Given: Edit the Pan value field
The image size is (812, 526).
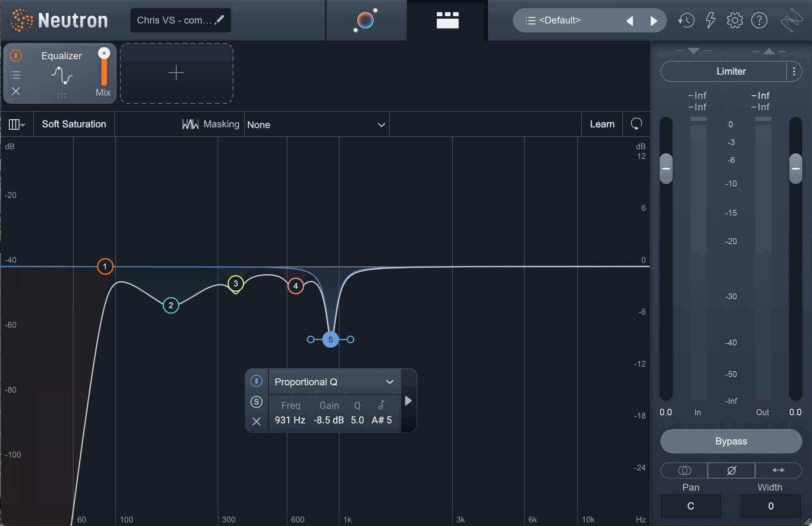Looking at the screenshot, I should pyautogui.click(x=691, y=506).
